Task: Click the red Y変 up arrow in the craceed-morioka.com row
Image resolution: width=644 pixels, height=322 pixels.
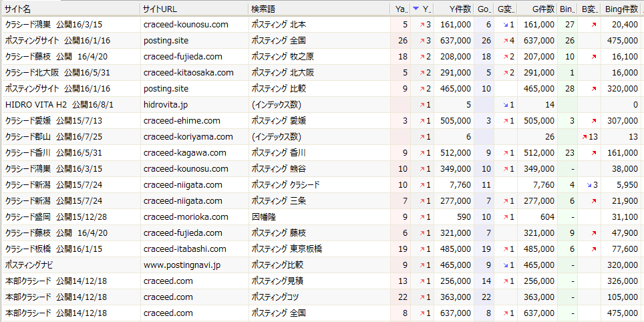Action: 422,217
